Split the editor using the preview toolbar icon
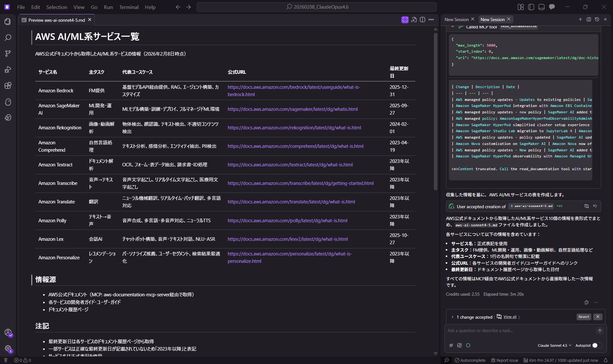Image resolution: width=613 pixels, height=364 pixels. click(x=422, y=19)
